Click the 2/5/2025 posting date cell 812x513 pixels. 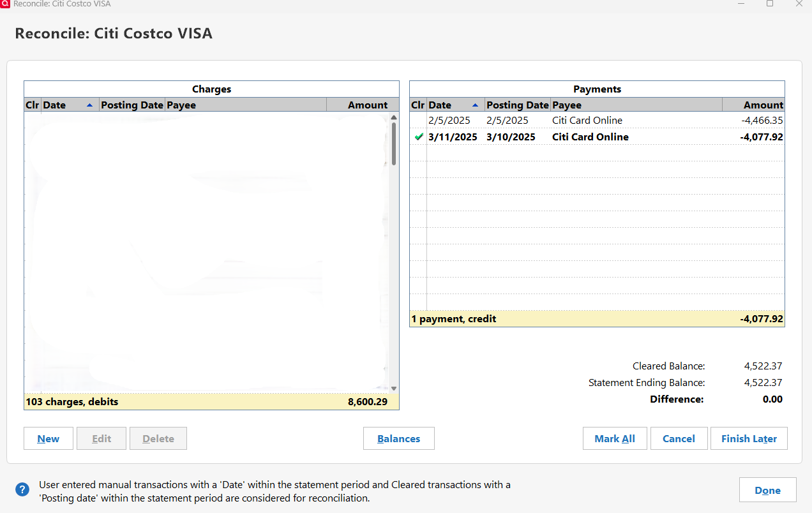(507, 120)
